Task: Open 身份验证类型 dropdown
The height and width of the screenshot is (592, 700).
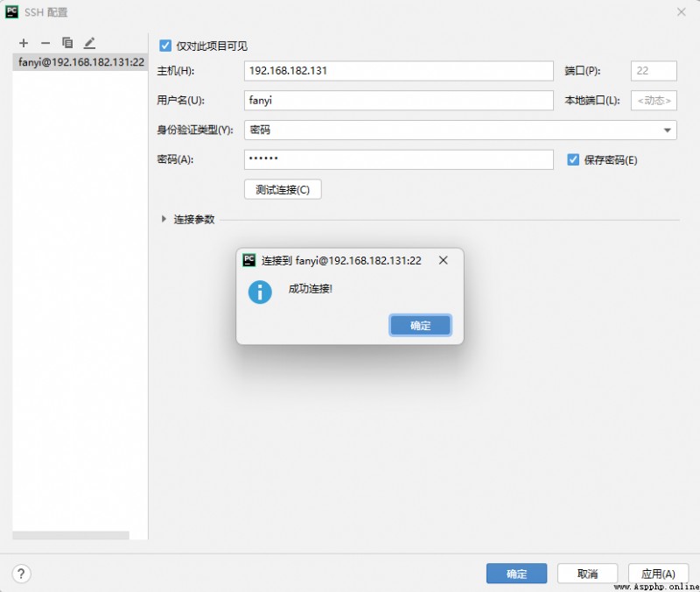Action: tap(460, 130)
